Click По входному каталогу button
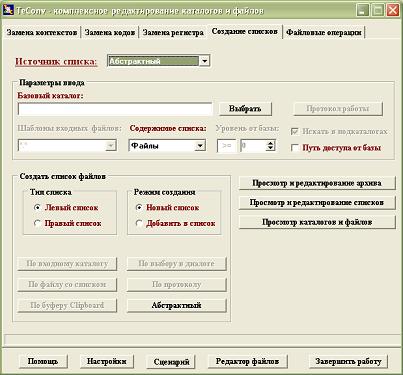403x375 pixels. tap(67, 264)
